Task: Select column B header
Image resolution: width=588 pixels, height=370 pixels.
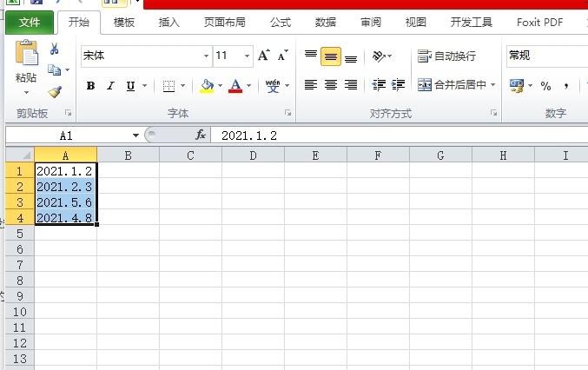Action: click(128, 155)
